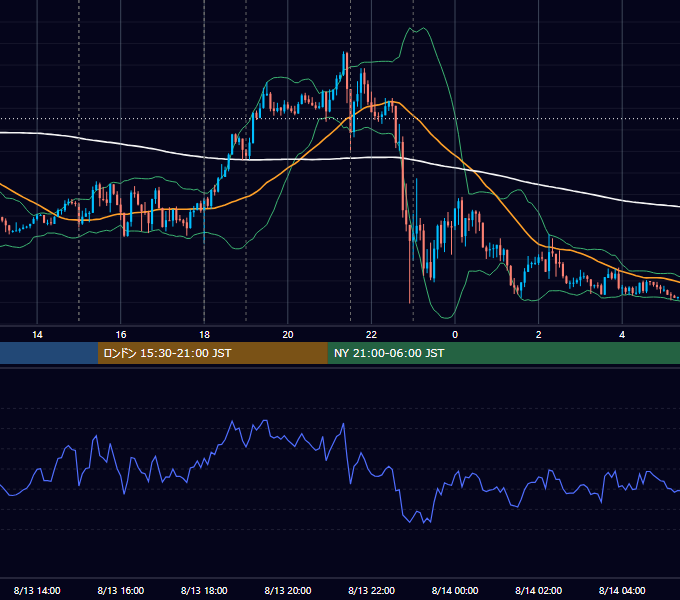Click the 8/13 20:00 time label
Screen dimensions: 680x600
288,590
